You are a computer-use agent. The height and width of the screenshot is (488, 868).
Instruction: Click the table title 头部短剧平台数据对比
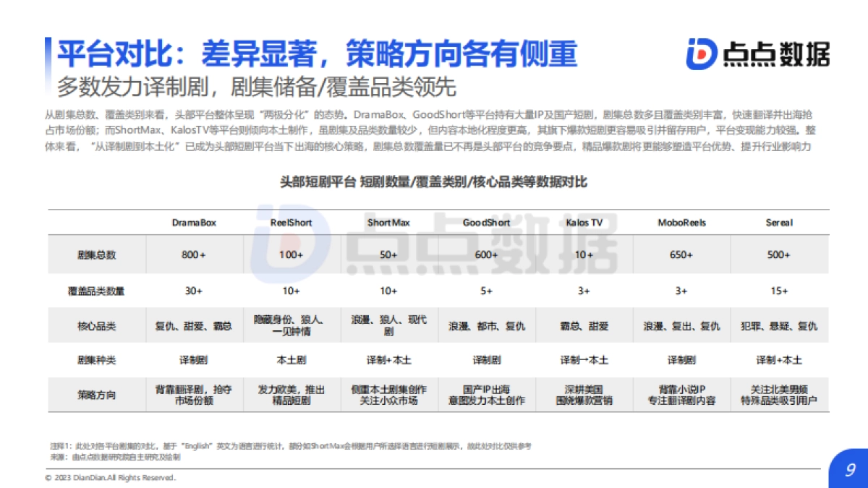[x=434, y=183]
